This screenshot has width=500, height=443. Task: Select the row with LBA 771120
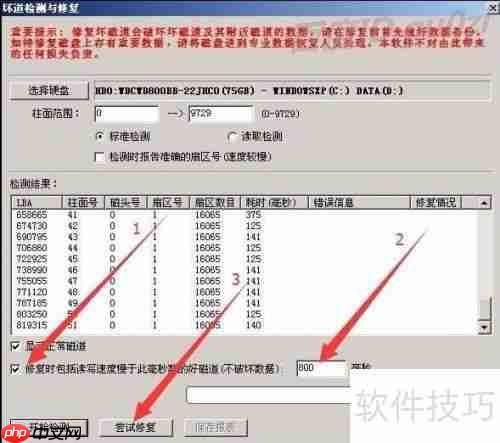245,292
